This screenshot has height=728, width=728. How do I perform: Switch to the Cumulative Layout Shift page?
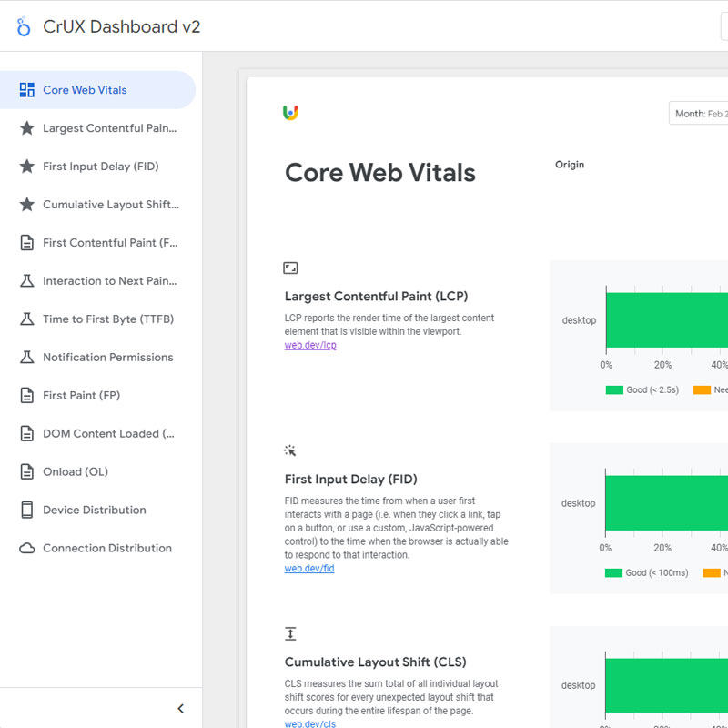click(x=97, y=204)
